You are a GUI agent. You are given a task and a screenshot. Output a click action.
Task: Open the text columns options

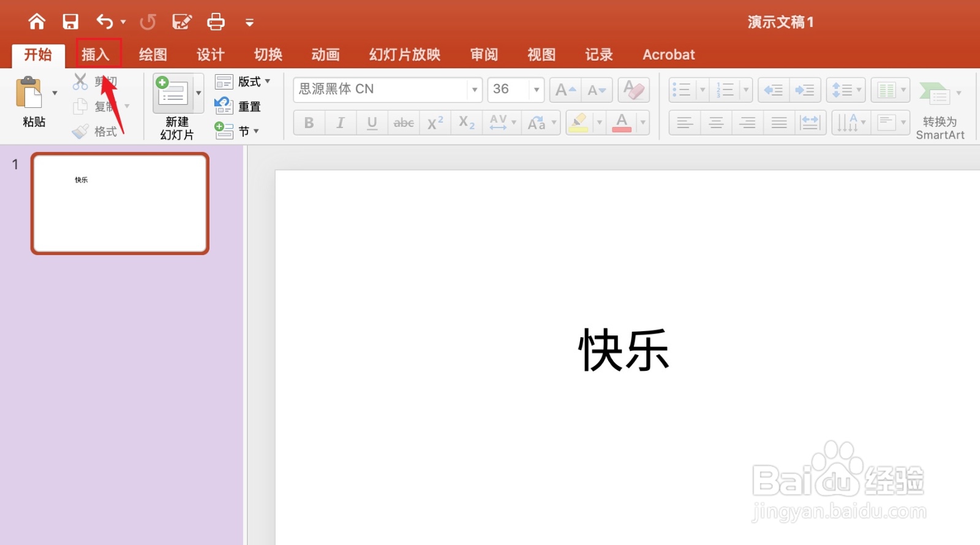891,90
